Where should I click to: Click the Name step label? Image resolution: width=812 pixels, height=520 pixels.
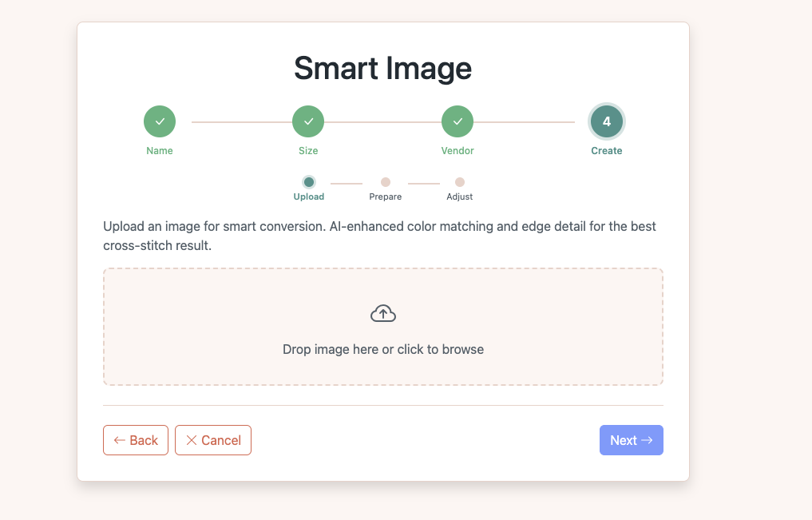pos(159,150)
